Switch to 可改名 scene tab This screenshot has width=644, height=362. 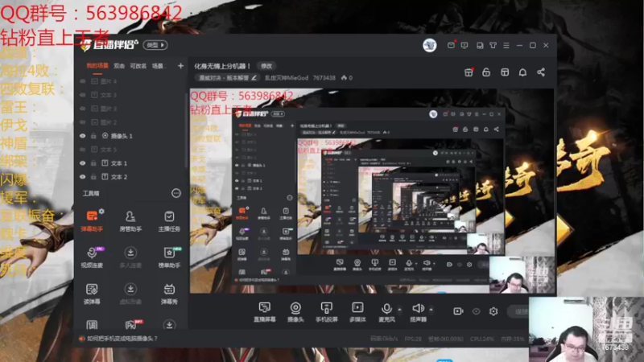pos(138,66)
